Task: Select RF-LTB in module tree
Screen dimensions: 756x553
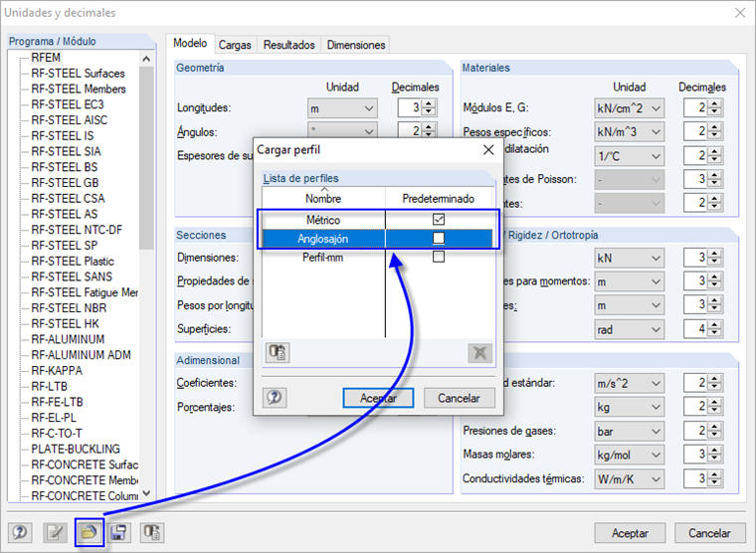Action: click(x=49, y=387)
